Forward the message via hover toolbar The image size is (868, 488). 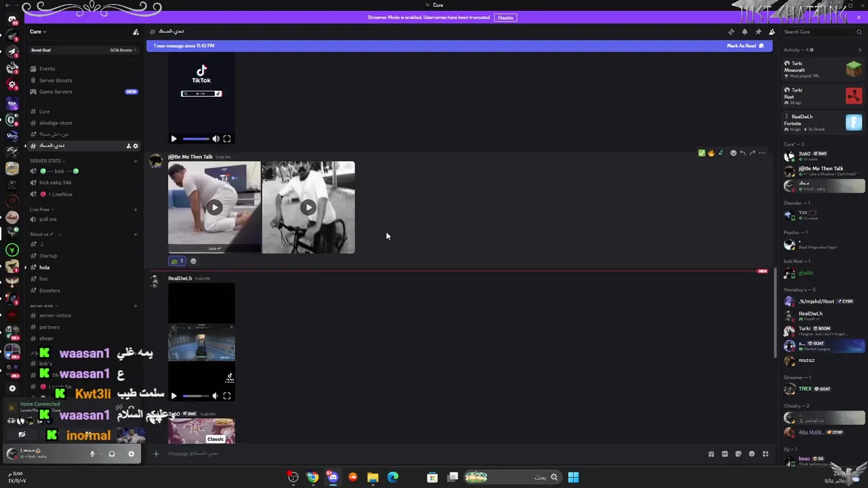pyautogui.click(x=752, y=153)
